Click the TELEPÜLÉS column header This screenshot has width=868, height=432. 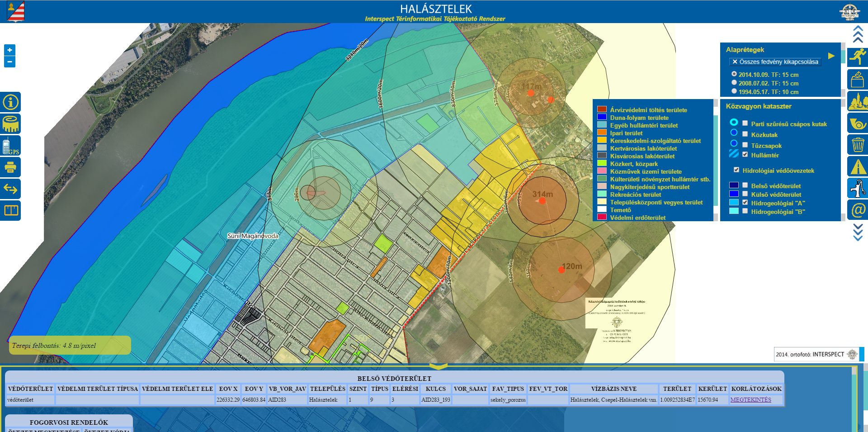(327, 389)
